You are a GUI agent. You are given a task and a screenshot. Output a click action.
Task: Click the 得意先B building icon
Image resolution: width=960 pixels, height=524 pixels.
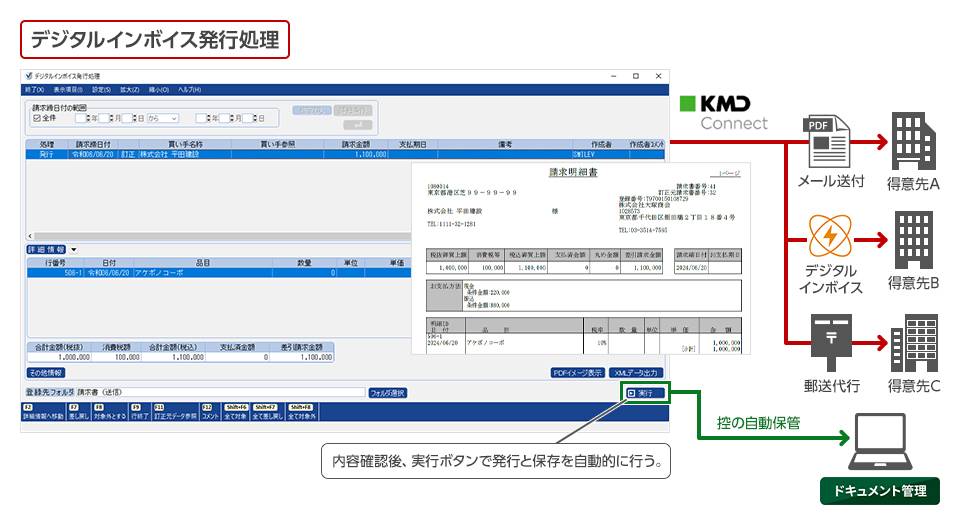[x=912, y=238]
